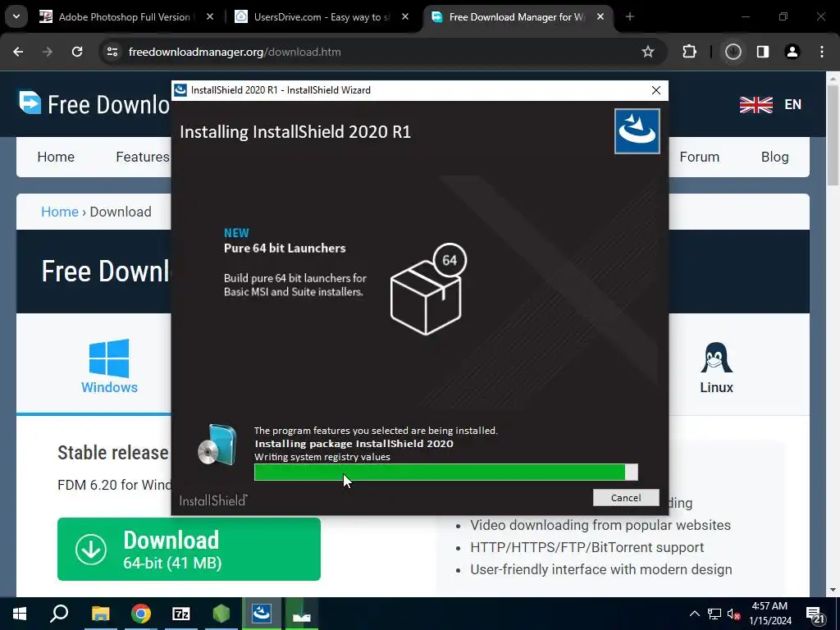Image resolution: width=840 pixels, height=630 pixels.
Task: Open the green download installer taskbar icon
Action: point(302,614)
